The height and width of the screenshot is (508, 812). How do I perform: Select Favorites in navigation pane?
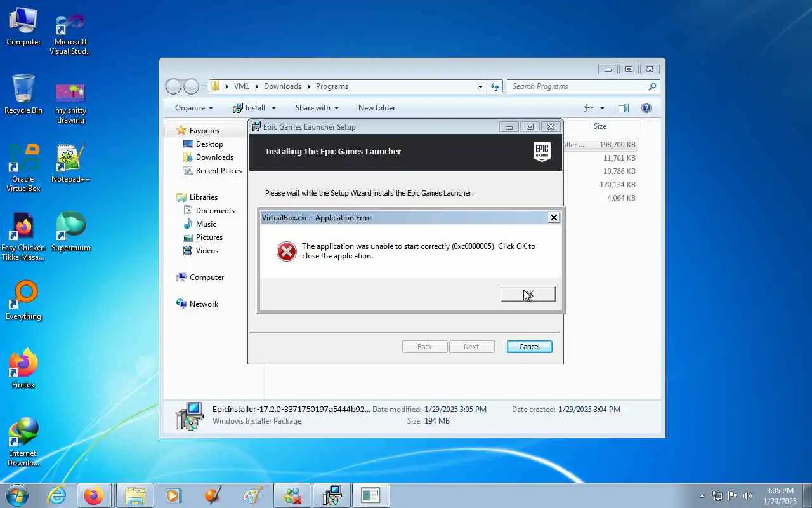pyautogui.click(x=204, y=130)
